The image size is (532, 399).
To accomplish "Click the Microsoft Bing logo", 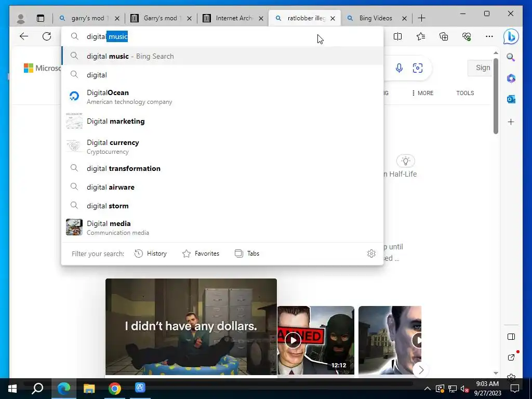I will coord(42,68).
